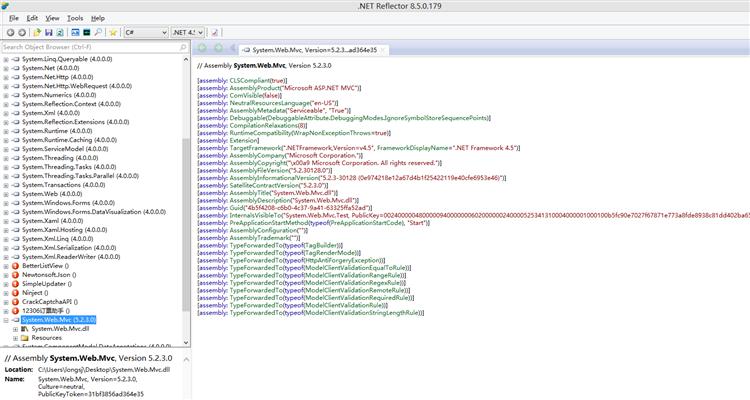Viewport: 750px width, 400px height.
Task: Open the Tools menu
Action: click(74, 18)
